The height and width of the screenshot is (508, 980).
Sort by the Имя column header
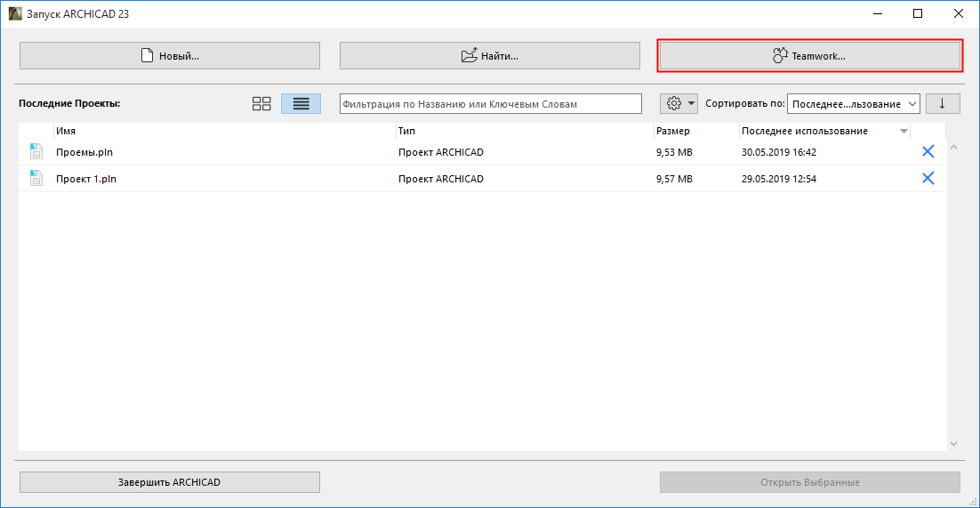[x=224, y=132]
